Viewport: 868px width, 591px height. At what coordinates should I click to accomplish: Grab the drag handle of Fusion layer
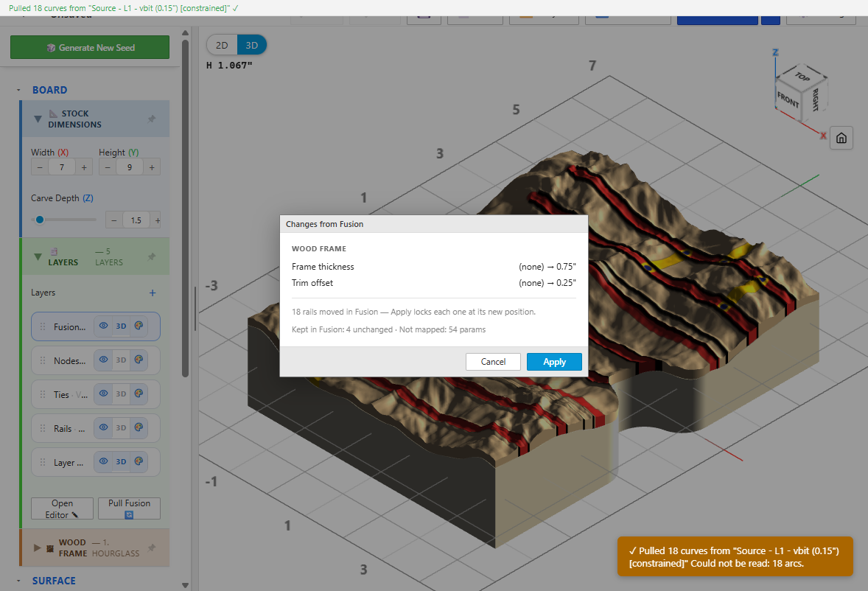[43, 326]
